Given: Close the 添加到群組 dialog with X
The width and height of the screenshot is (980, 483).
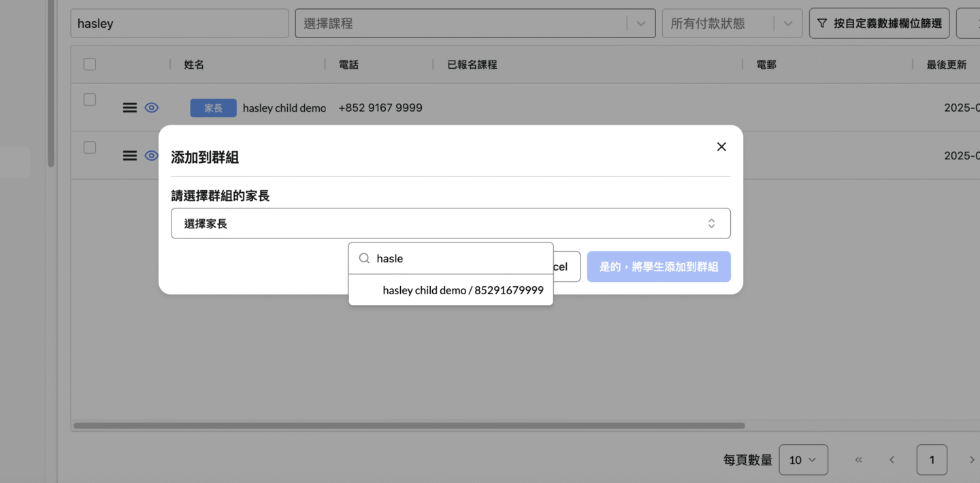Looking at the screenshot, I should [721, 146].
